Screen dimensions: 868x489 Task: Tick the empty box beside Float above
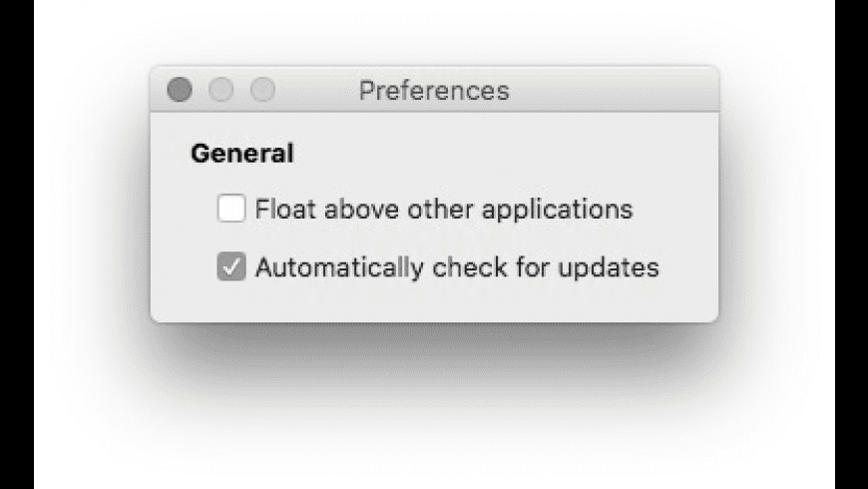[x=231, y=210]
